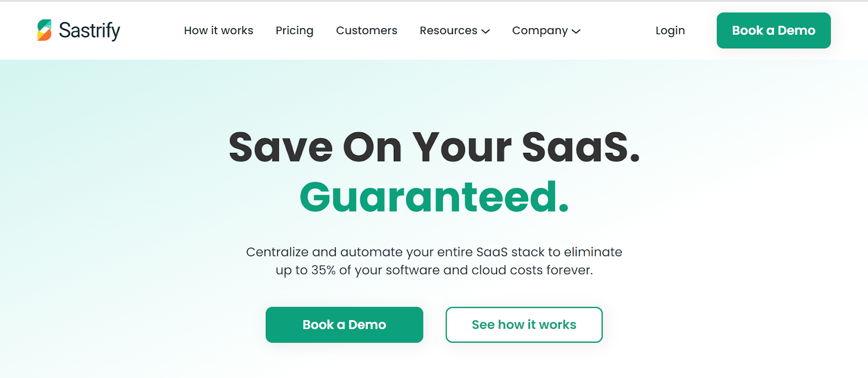Open the Customers nav link

point(367,30)
